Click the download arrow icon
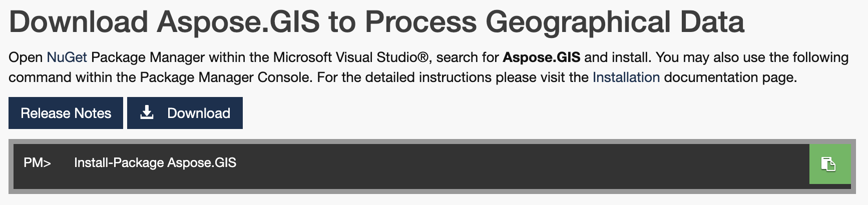 coord(147,113)
